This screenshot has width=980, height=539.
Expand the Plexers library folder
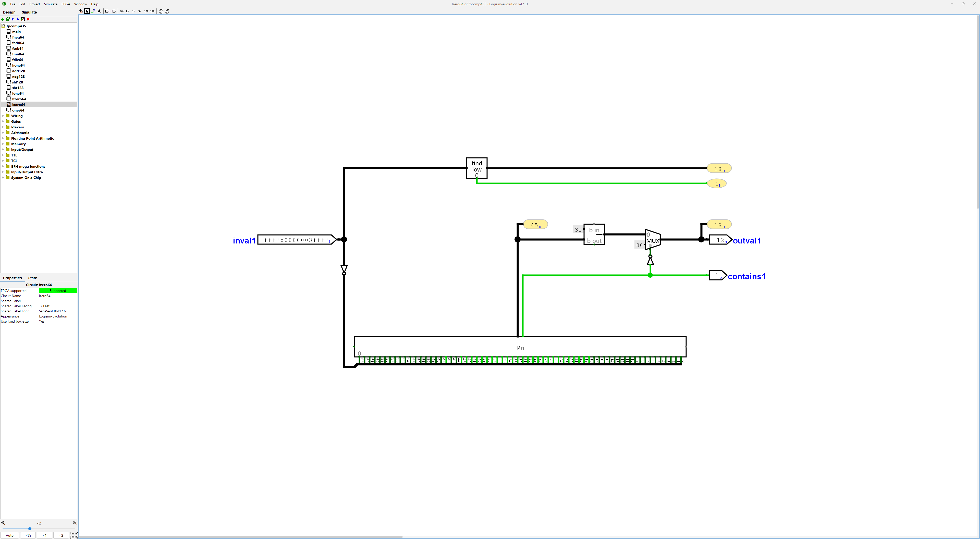(3, 127)
